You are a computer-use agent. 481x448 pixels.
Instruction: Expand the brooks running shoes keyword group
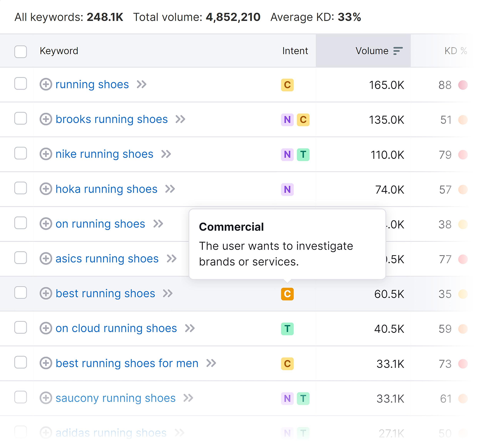[x=46, y=119]
